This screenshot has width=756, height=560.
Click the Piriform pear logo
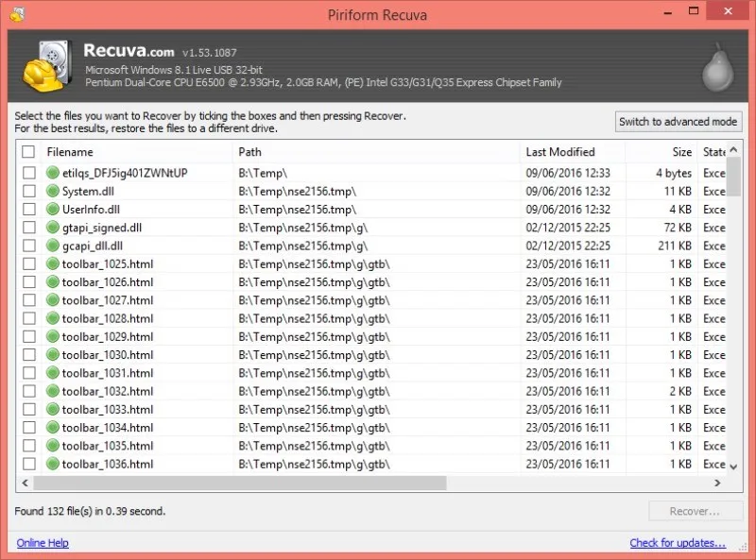(717, 67)
